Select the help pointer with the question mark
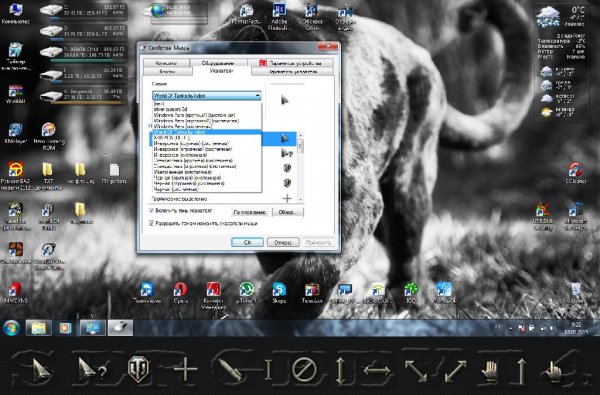The width and height of the screenshot is (600, 395). pos(287,153)
